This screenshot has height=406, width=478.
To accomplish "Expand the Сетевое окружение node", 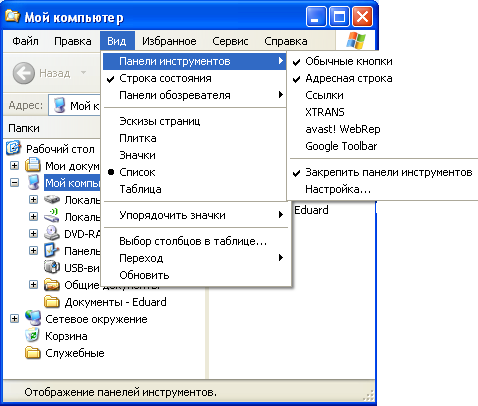I will 14,319.
